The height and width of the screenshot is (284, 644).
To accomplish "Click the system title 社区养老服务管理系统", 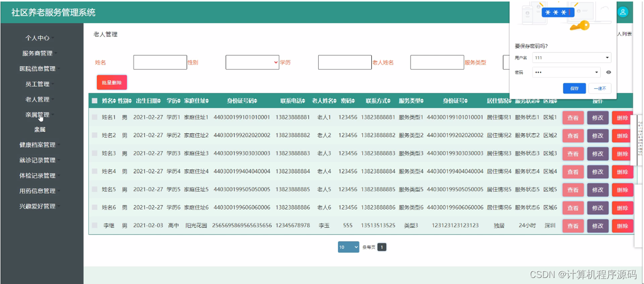I will point(54,13).
